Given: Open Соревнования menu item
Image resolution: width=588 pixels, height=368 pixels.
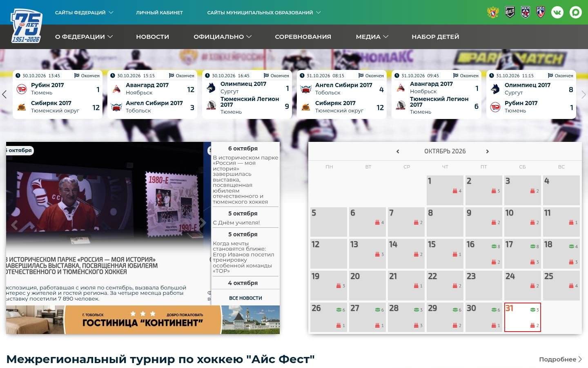Looking at the screenshot, I should tap(303, 37).
